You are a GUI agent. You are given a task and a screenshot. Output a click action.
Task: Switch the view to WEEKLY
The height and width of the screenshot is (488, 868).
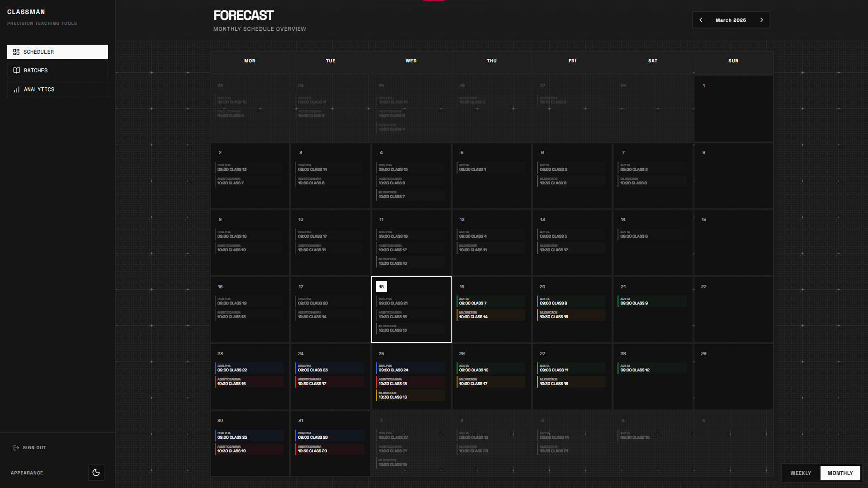[x=800, y=473]
